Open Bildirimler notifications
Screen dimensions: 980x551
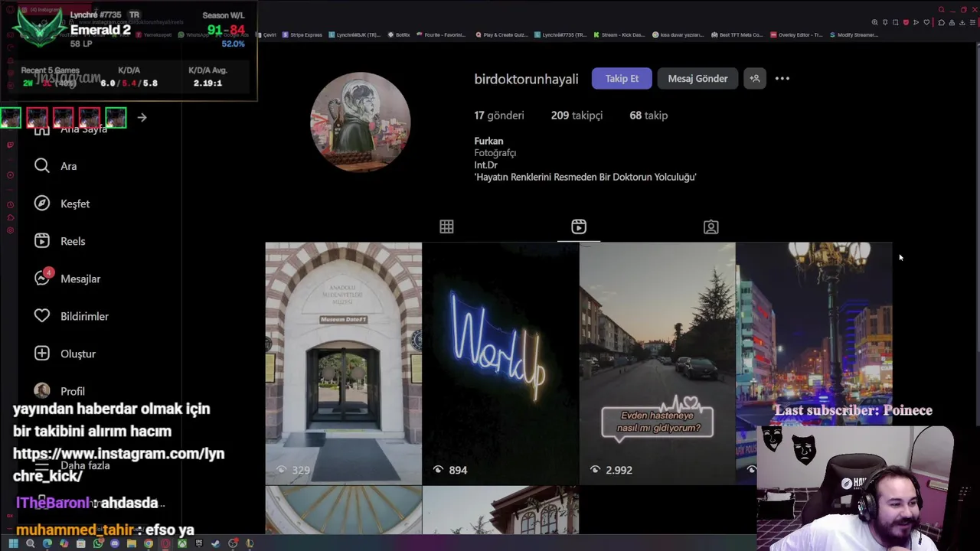pyautogui.click(x=71, y=316)
